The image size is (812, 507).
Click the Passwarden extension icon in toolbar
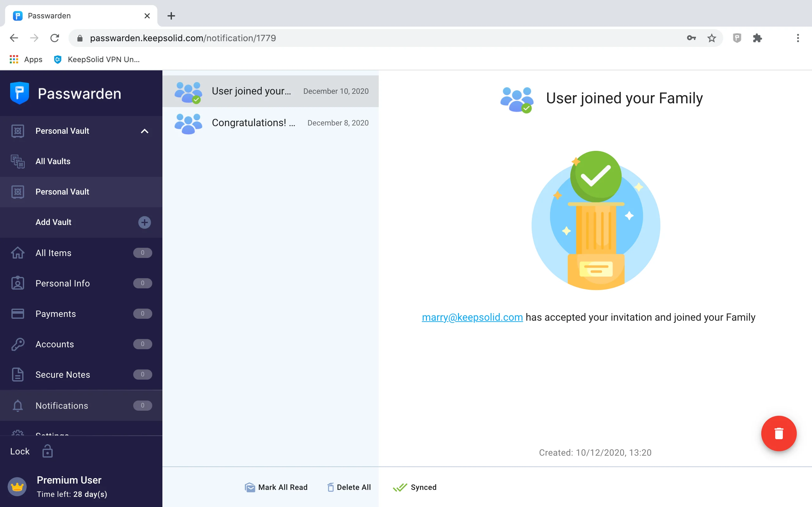(737, 38)
